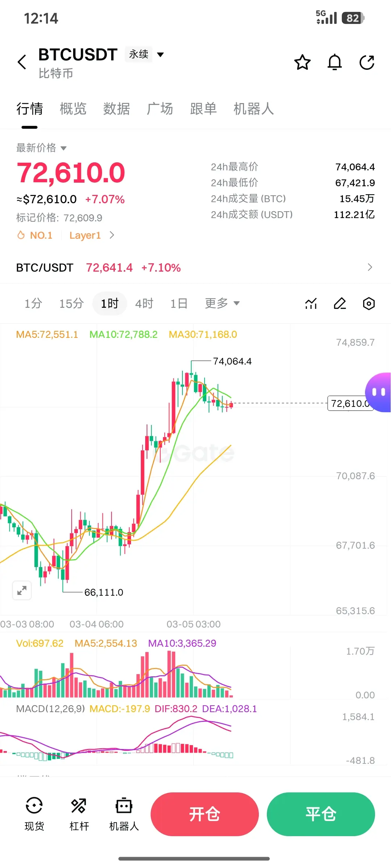Open chart settings hexagon icon
Viewport: 391px width, 868px height.
click(x=369, y=303)
